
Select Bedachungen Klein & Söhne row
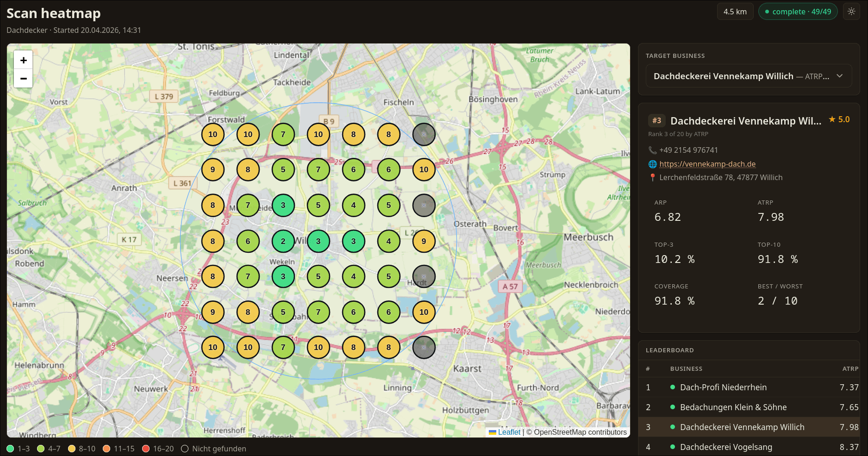click(749, 407)
